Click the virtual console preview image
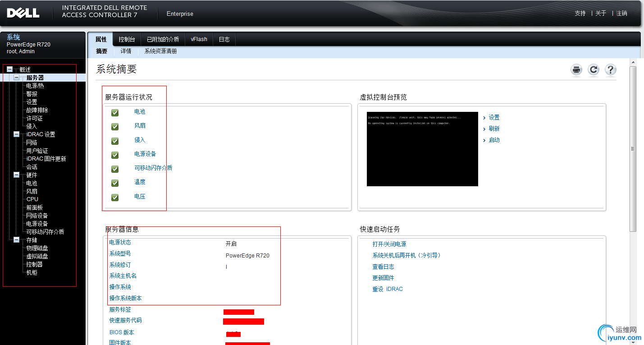This screenshot has height=345, width=644. 422,149
